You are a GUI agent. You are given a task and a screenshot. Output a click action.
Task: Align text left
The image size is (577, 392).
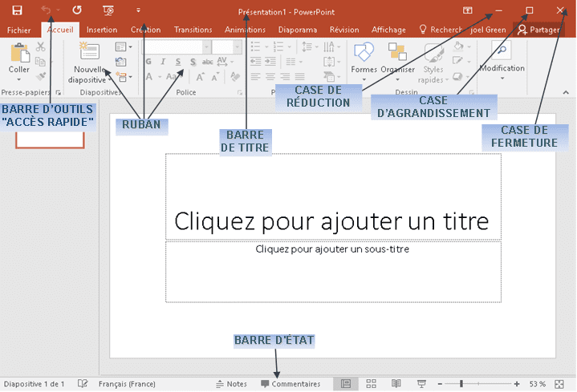pos(255,76)
